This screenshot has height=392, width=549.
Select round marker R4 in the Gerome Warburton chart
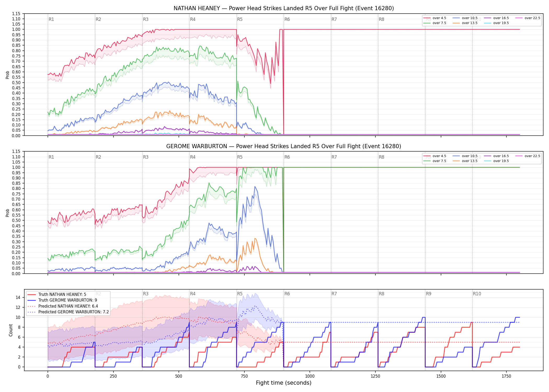point(193,157)
